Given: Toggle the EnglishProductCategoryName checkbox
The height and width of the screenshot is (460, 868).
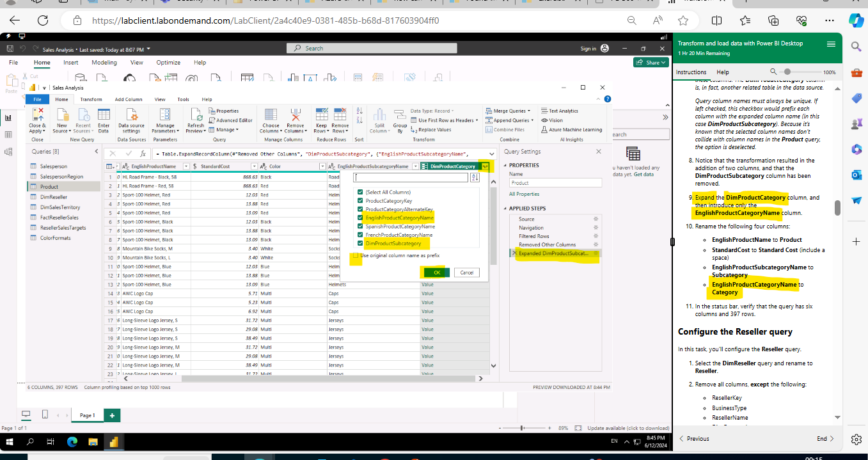Looking at the screenshot, I should click(361, 218).
